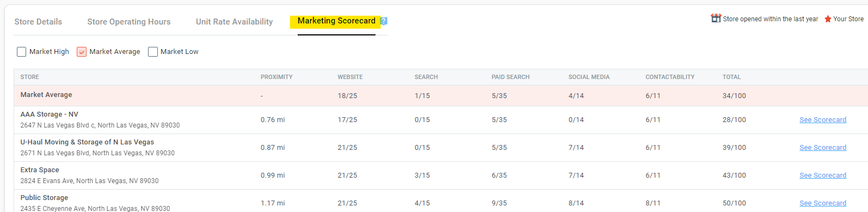This screenshot has width=868, height=212.
Task: Click the WEBSITE column header
Action: [x=350, y=77]
